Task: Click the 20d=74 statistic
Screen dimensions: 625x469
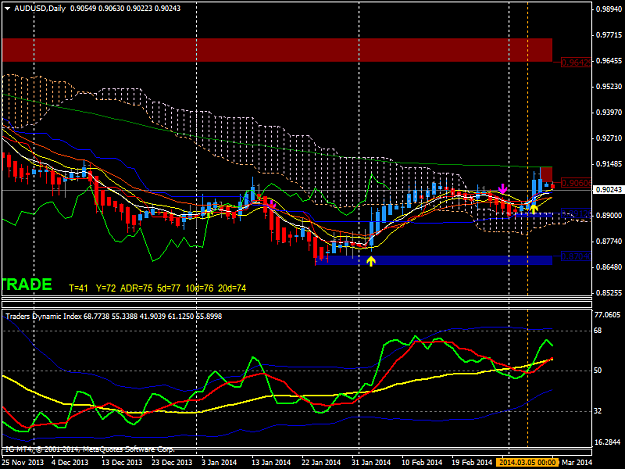Action: pyautogui.click(x=232, y=288)
